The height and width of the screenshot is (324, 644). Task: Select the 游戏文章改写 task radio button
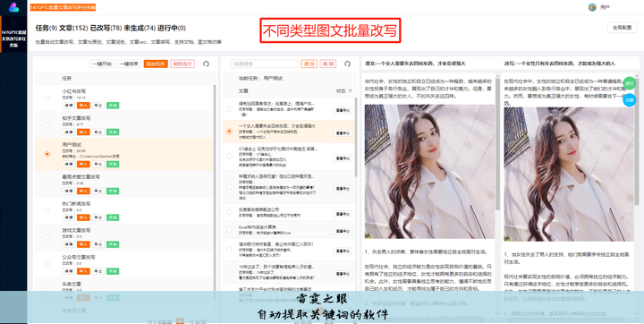click(47, 237)
